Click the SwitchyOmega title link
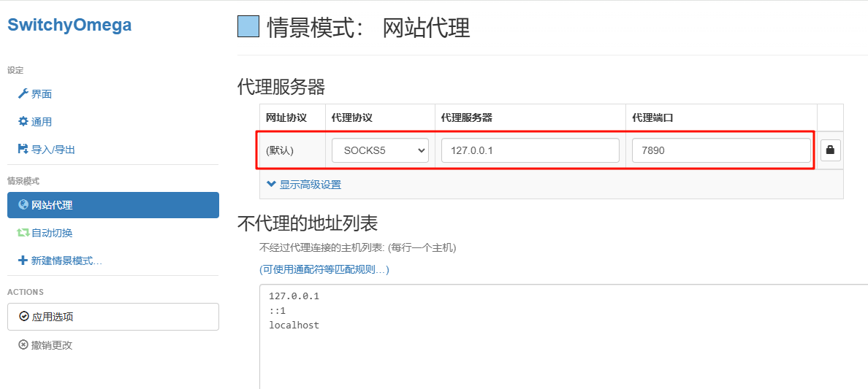 (x=69, y=25)
